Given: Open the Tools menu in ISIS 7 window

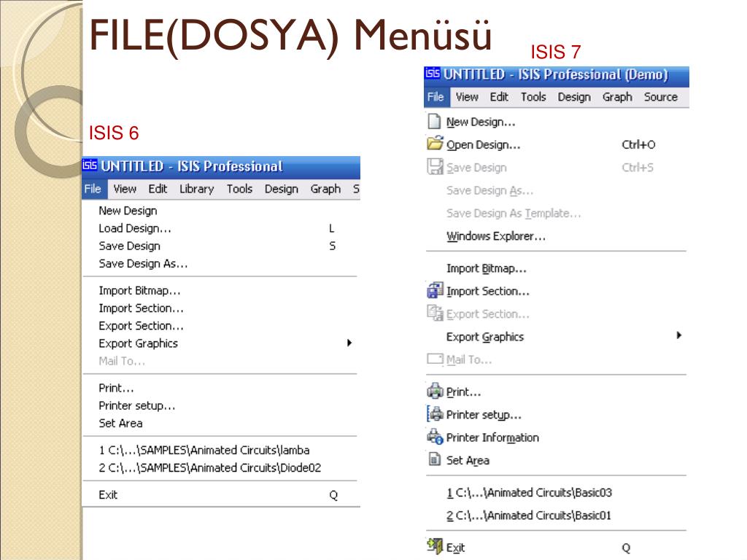Looking at the screenshot, I should [533, 97].
